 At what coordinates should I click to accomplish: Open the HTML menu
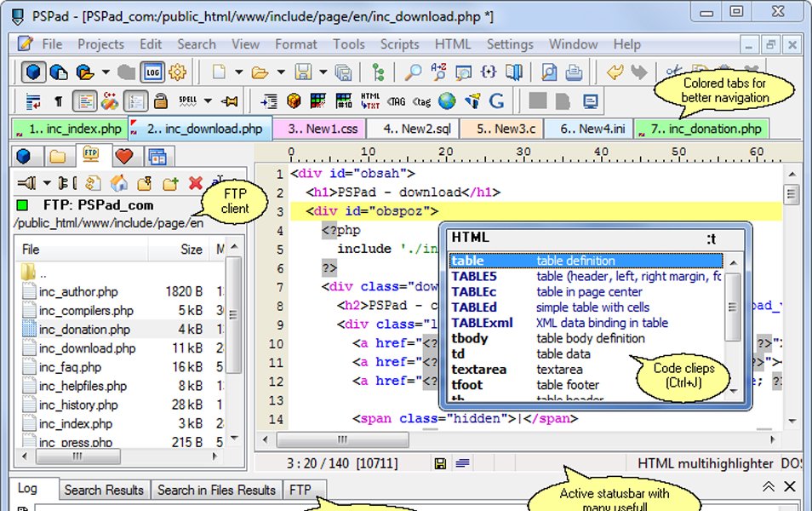[453, 44]
